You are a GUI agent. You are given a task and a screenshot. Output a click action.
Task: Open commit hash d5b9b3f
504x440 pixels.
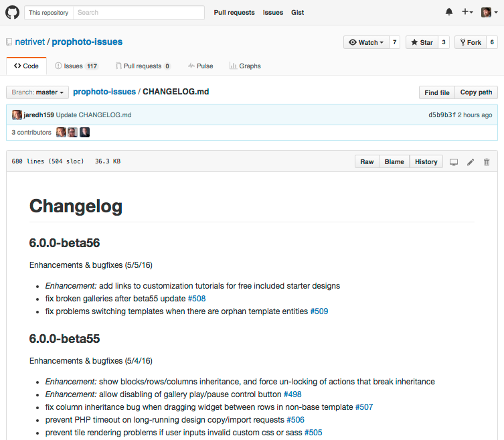point(442,115)
